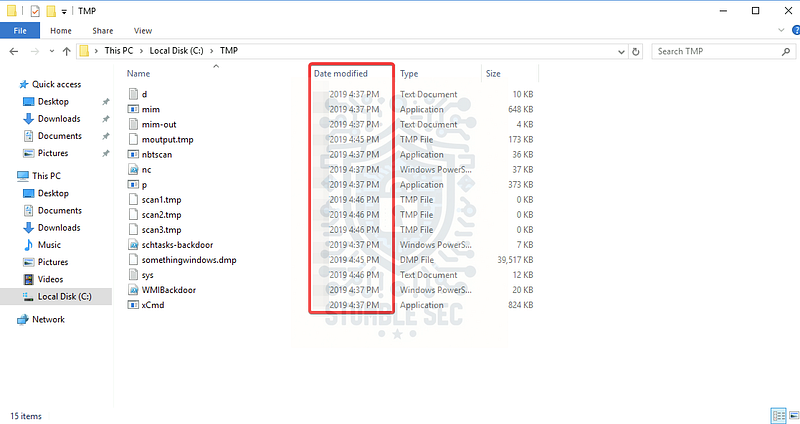Select the somethingwindows.dmp file icon
The image size is (800, 424).
133,260
